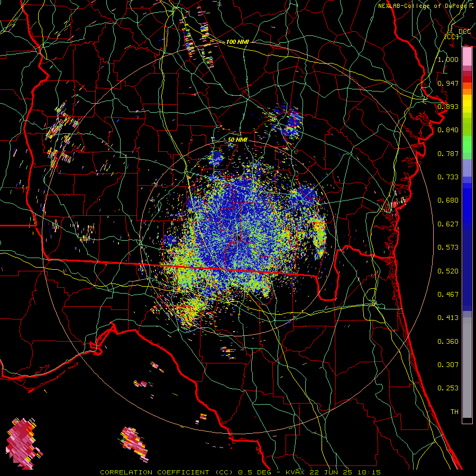Image resolution: width=476 pixels, height=476 pixels.
Task: Click the 0.360 legend value
Action: (x=448, y=342)
